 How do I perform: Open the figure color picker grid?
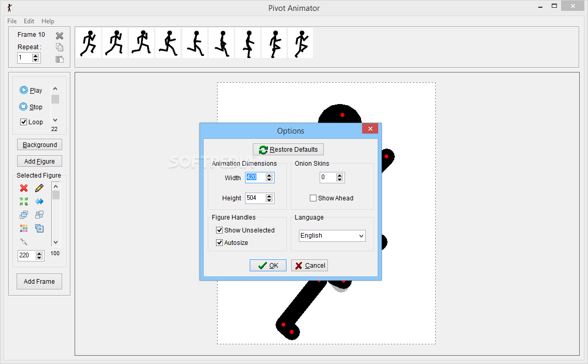tap(23, 228)
